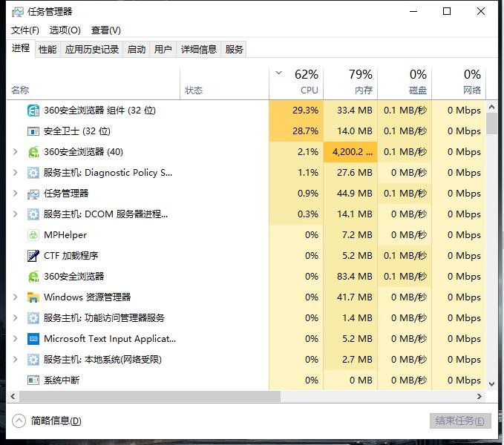Select the 进程 tab
504x445 pixels.
[x=21, y=48]
